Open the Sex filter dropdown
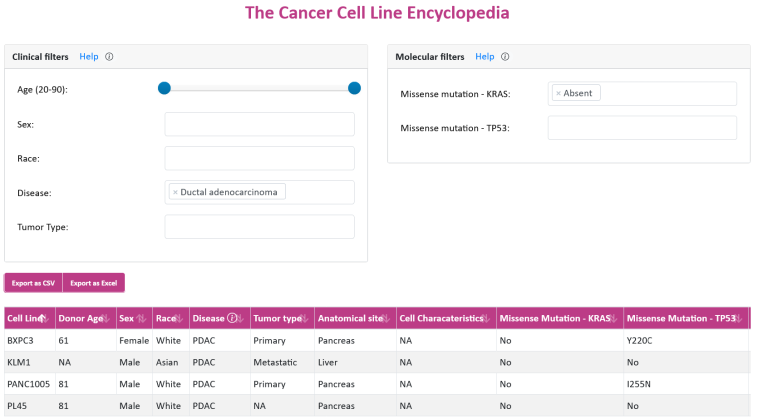The width and height of the screenshot is (758, 419). pos(259,124)
